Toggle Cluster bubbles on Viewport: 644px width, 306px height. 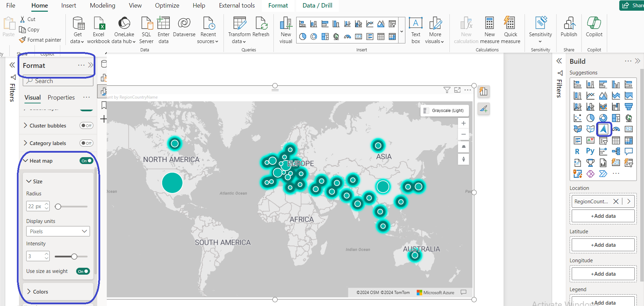86,126
